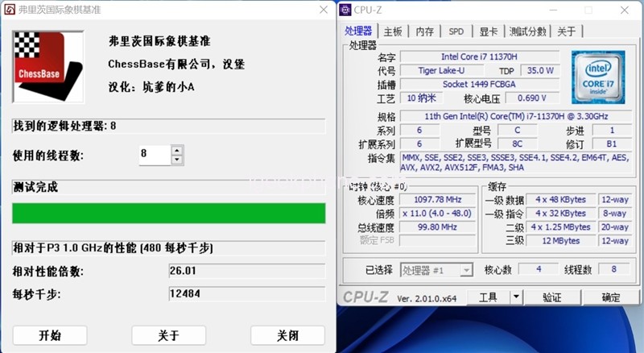Click the green benchmark progress bar
This screenshot has height=353, width=644.
coord(169,213)
